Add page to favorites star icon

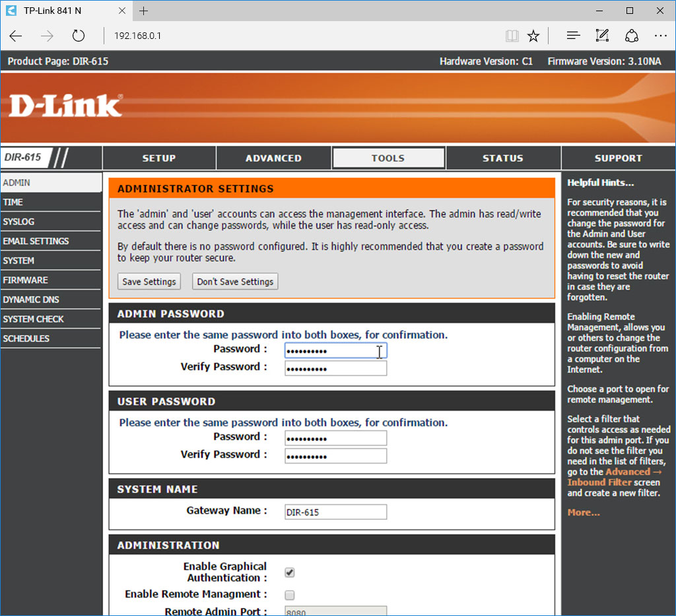coord(533,36)
